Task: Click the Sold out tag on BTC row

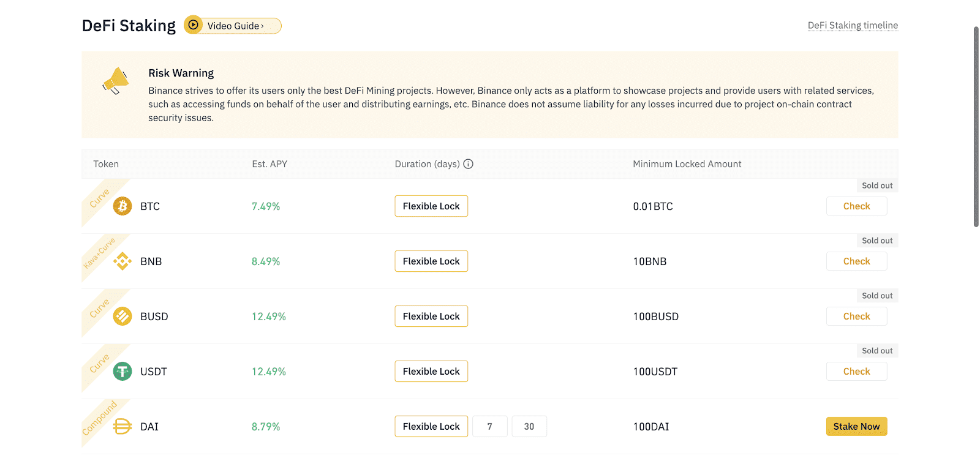Action: [x=877, y=186]
